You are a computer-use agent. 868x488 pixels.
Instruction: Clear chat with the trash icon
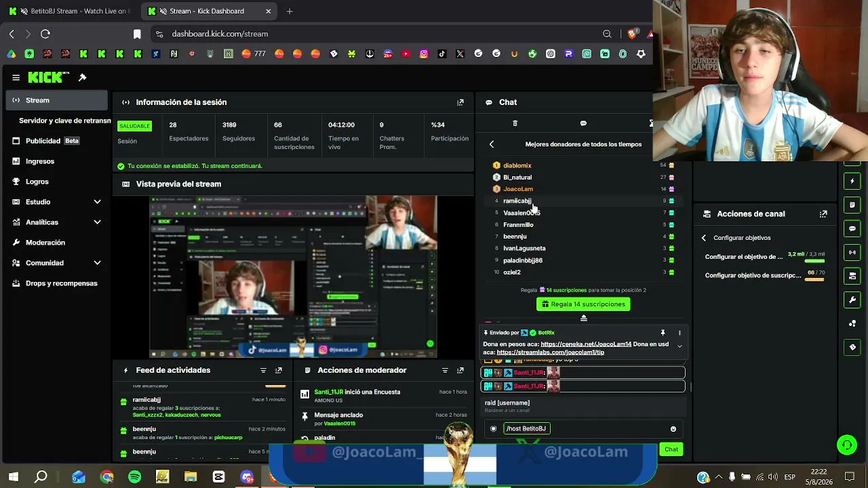point(515,123)
